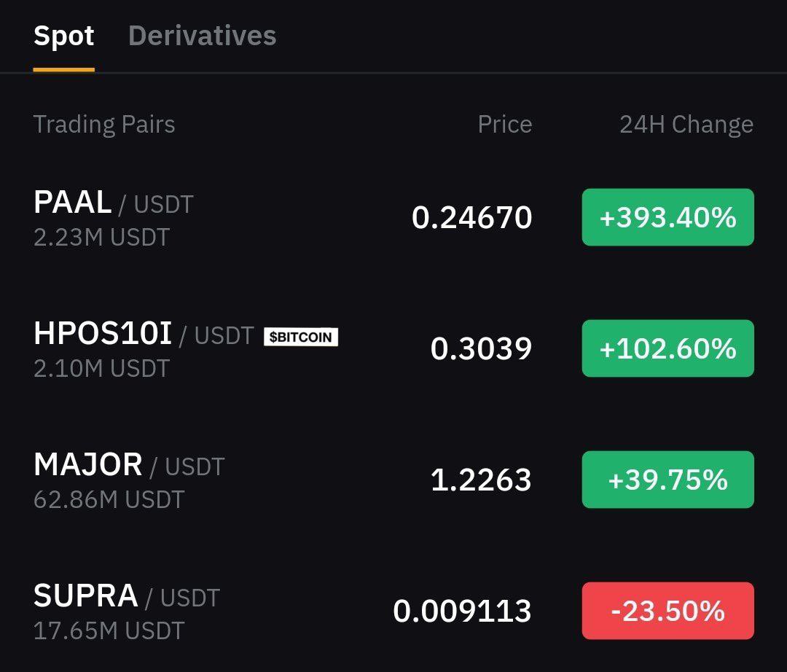The image size is (787, 672).
Task: Click HPOS10I price 0.3039
Action: point(482,348)
